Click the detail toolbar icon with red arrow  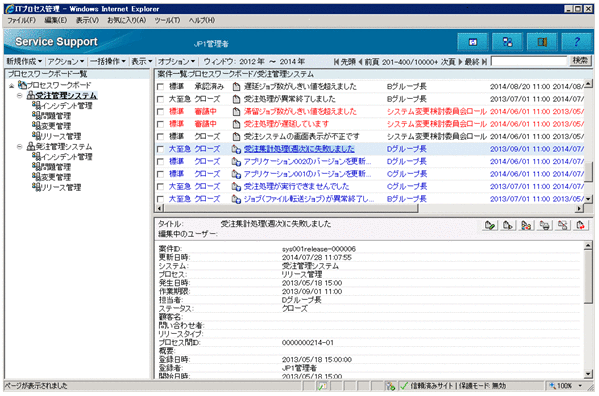(x=581, y=226)
